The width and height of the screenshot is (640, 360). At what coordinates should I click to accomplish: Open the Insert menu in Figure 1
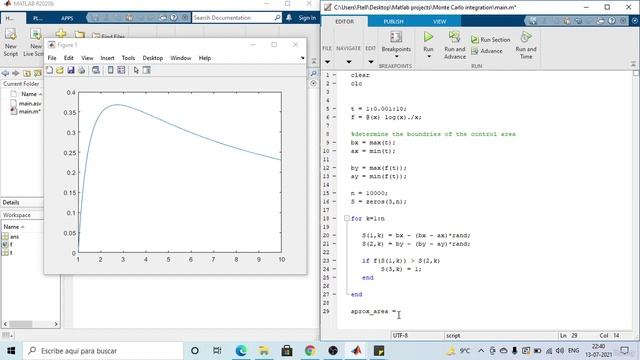(x=107, y=58)
